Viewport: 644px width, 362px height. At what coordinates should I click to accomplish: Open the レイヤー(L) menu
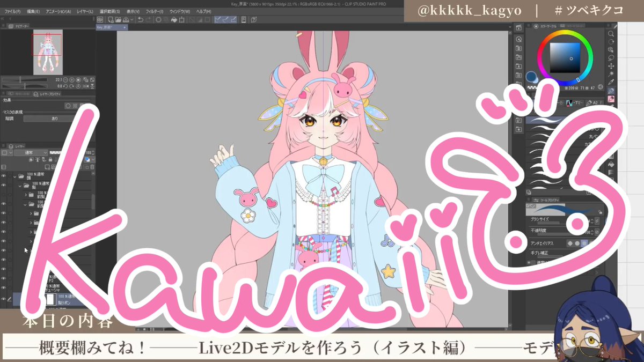85,11
